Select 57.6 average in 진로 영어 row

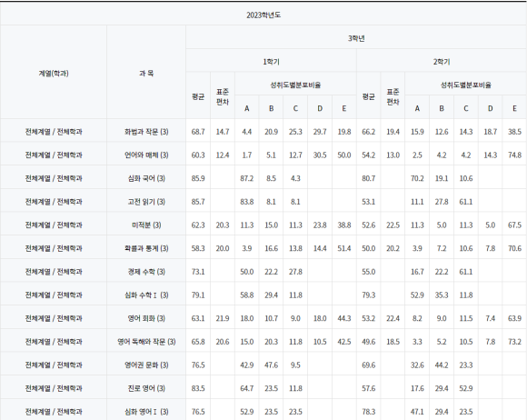click(368, 388)
